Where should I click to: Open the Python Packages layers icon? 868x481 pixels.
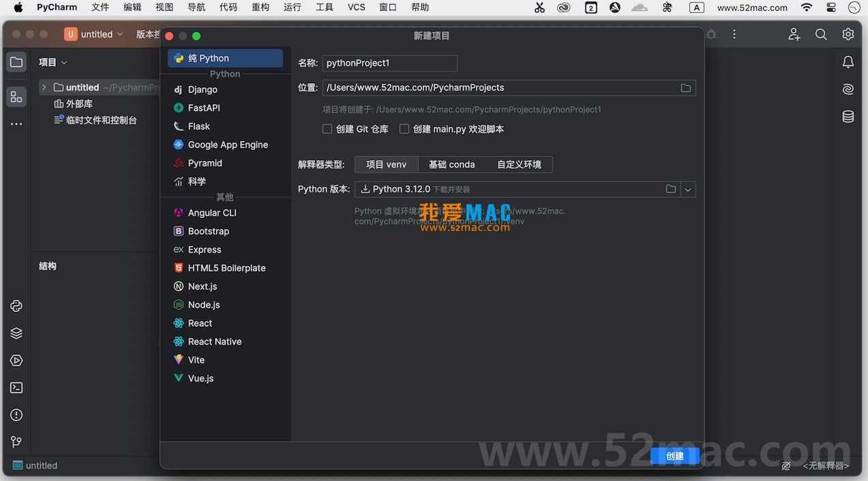tap(16, 333)
